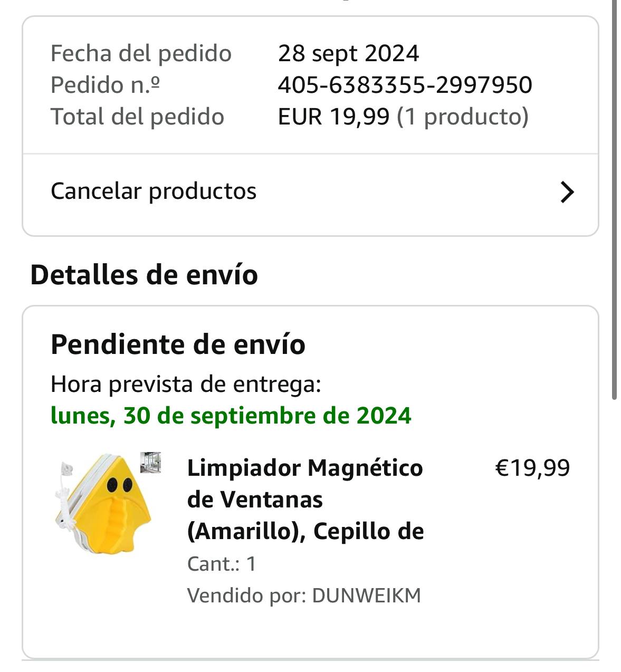Tap the order total EUR 19,99
This screenshot has height=672, width=621.
point(333,117)
